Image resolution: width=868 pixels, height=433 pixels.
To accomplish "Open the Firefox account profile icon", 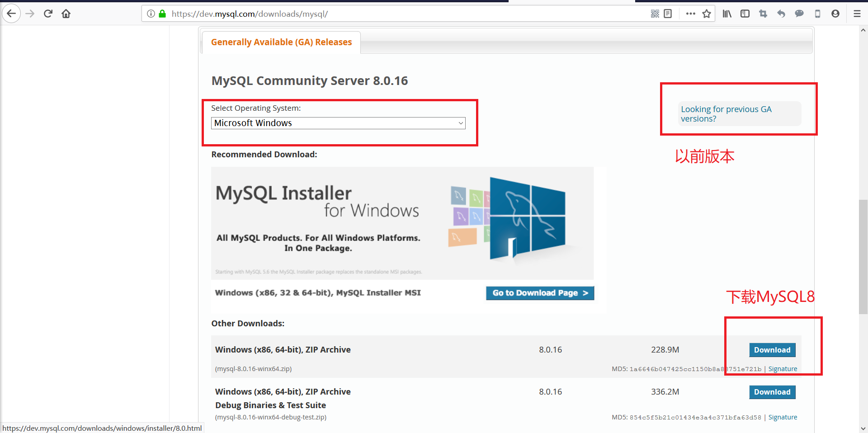I will (x=835, y=14).
